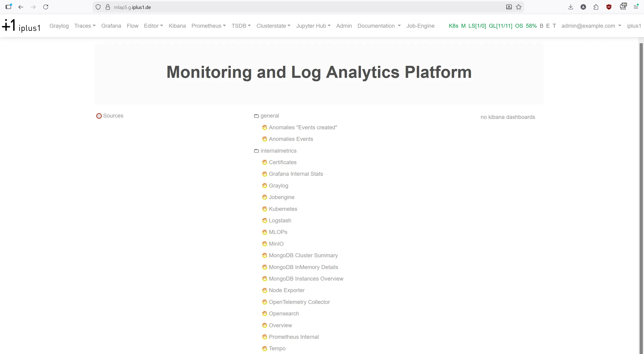Click the browser extensions puzzle icon

pyautogui.click(x=596, y=7)
